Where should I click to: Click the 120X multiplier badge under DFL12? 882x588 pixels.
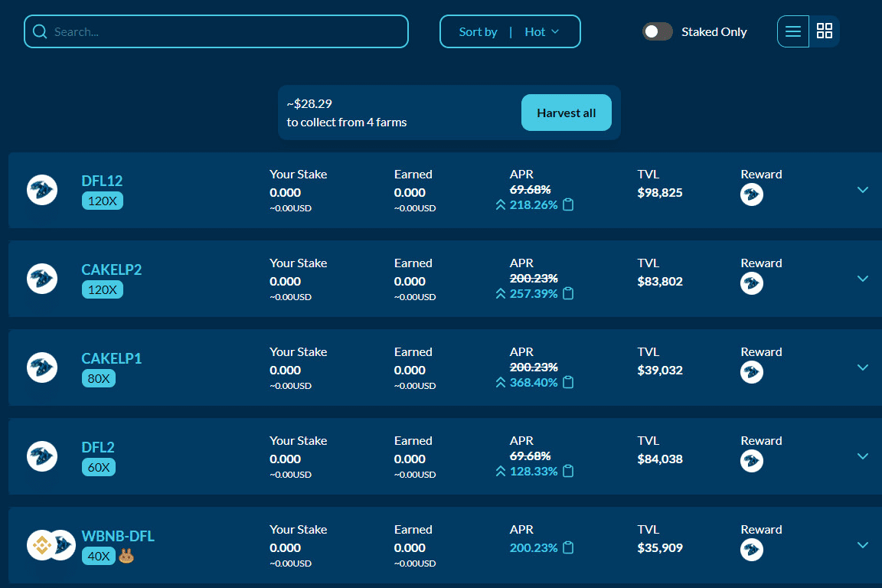102,201
